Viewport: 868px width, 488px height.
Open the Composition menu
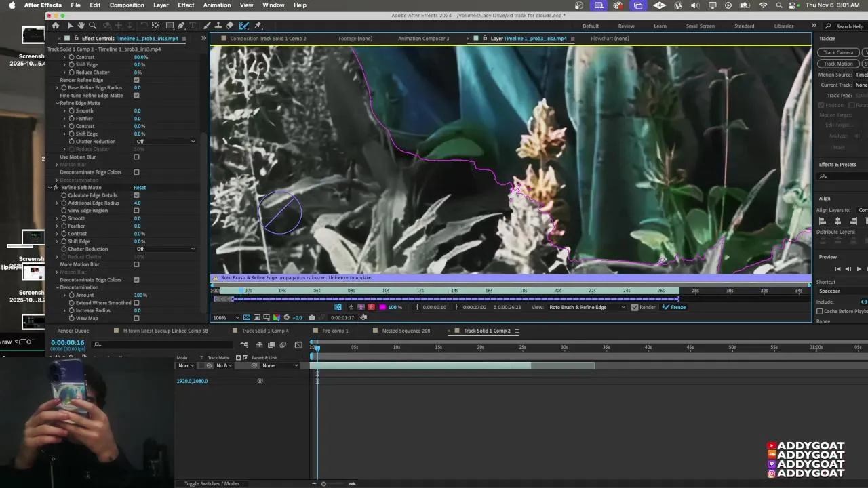click(x=127, y=5)
